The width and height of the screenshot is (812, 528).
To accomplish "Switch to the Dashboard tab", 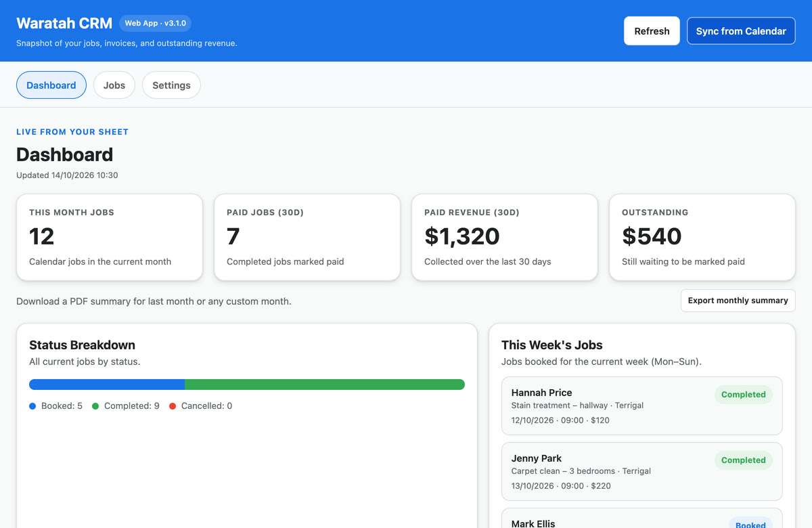I will 51,85.
